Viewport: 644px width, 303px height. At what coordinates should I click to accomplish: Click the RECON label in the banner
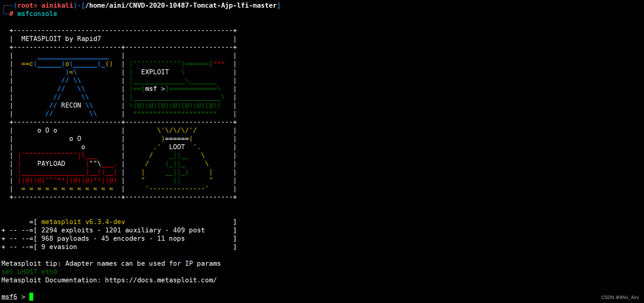(71, 105)
